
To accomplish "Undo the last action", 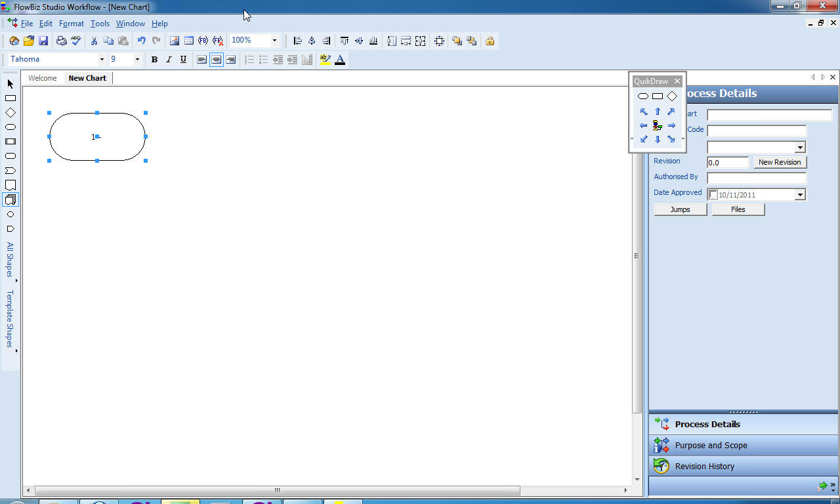I will point(141,41).
